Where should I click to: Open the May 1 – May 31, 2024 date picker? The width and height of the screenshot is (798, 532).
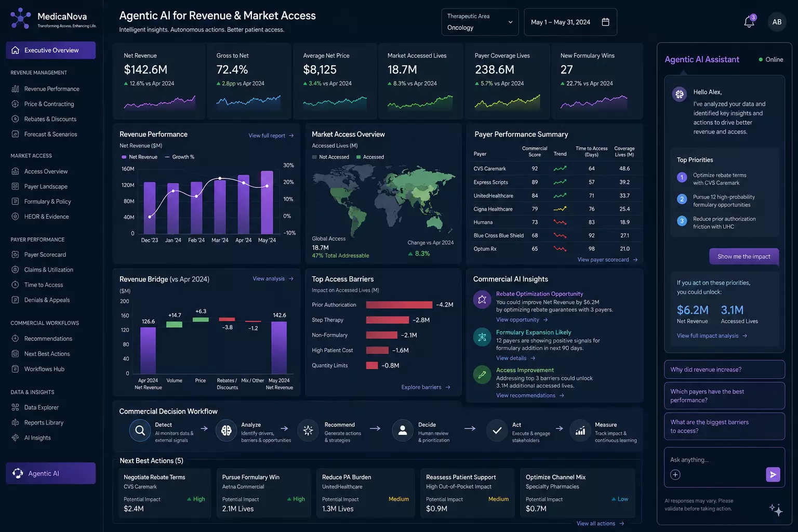click(570, 22)
